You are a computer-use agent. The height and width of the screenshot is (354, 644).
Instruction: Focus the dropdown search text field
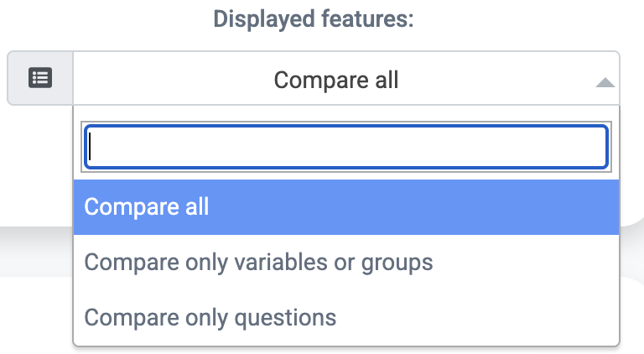(346, 147)
